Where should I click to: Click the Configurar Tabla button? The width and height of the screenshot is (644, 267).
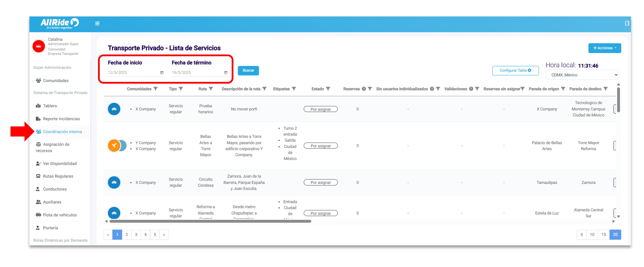click(515, 70)
